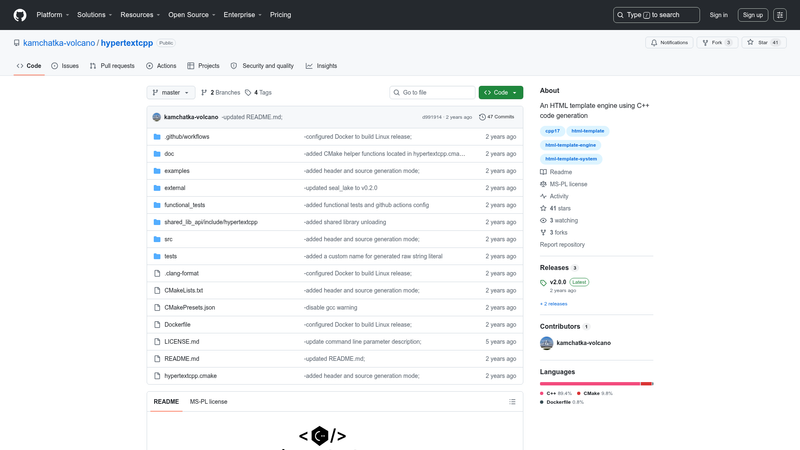
Task: Click the cpp17 topic tag
Action: pos(552,131)
